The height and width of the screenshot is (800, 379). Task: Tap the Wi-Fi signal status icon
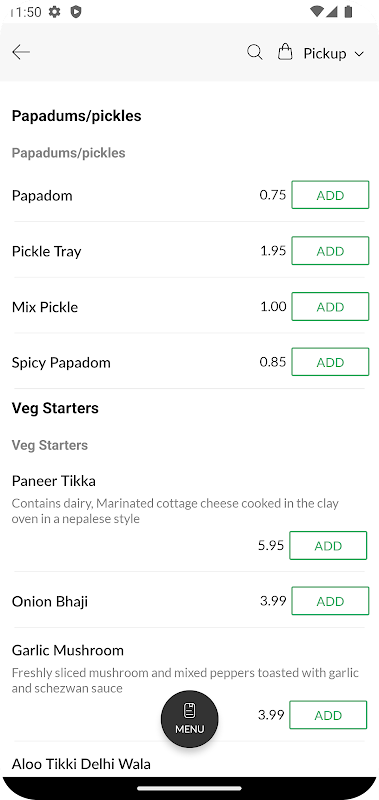pos(316,11)
